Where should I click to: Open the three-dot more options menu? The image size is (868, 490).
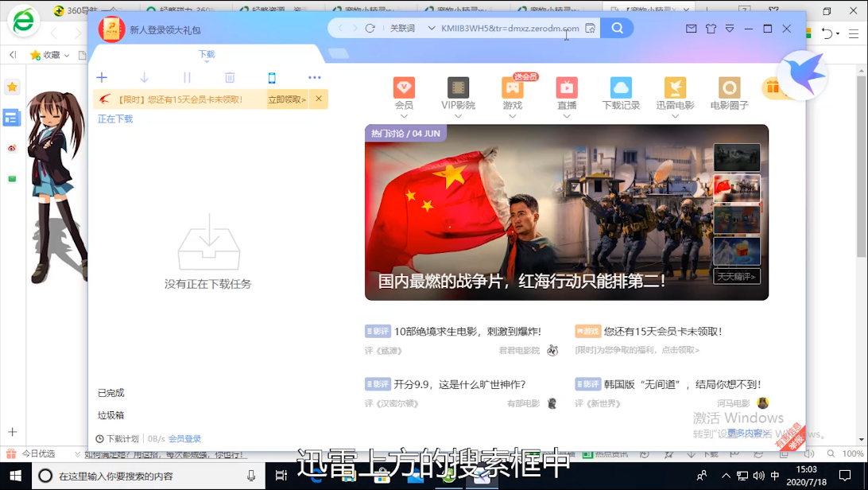315,77
